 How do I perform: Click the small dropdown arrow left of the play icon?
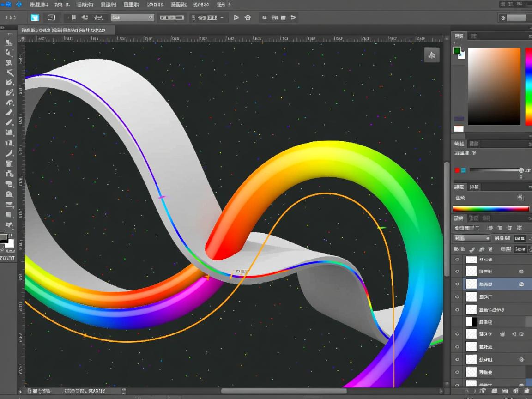[222, 18]
